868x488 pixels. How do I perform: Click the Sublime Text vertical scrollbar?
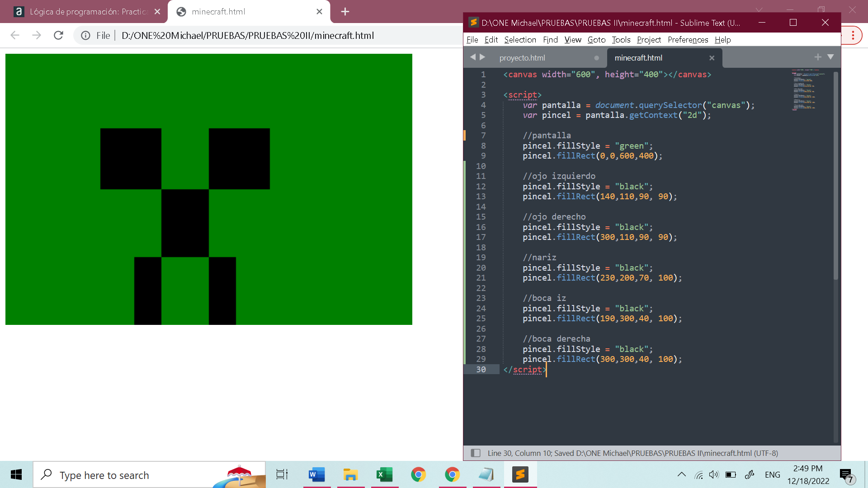[835, 176]
